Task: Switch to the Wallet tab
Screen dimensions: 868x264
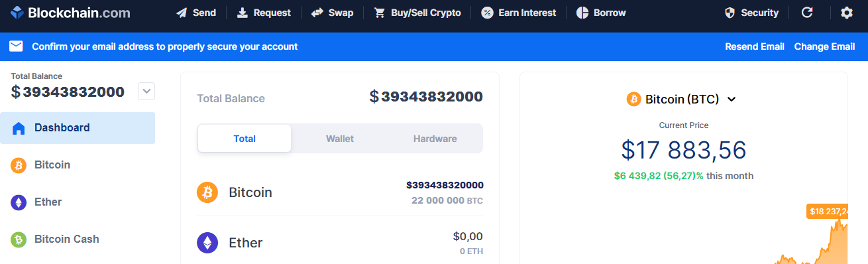Action: pyautogui.click(x=340, y=139)
